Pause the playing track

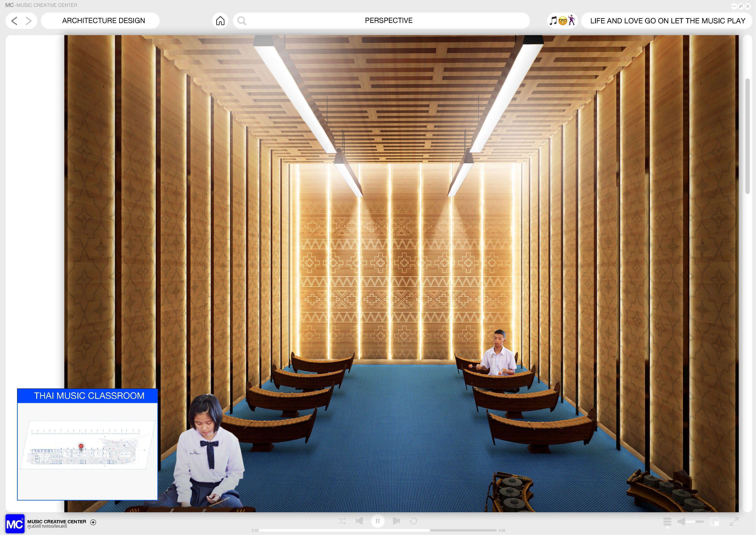coord(378,521)
